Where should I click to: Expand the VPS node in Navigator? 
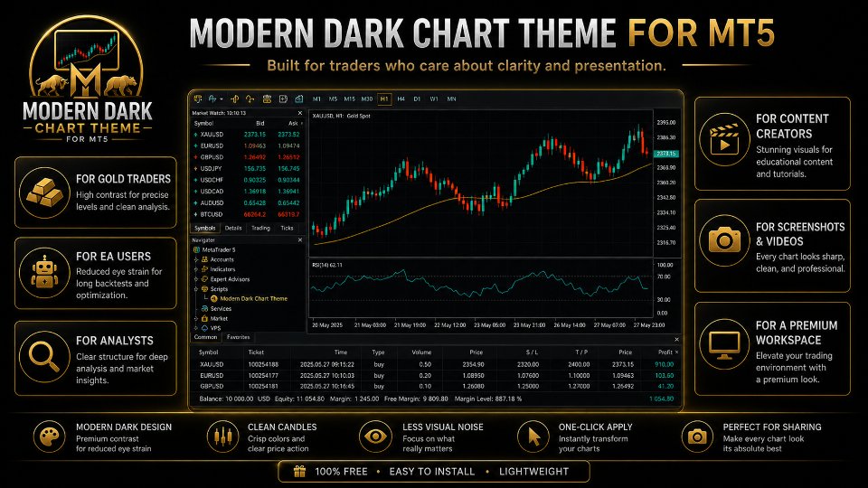[x=196, y=328]
